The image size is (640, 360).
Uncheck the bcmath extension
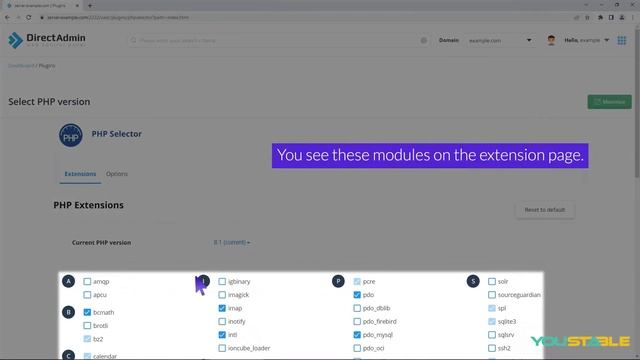coord(87,312)
